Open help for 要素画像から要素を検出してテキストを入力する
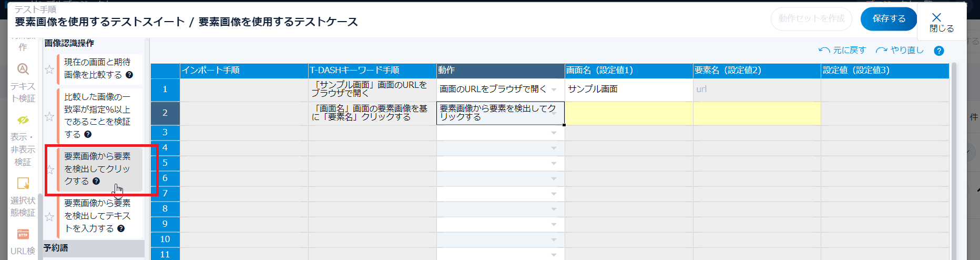Viewport: 980px width, 260px height. tap(121, 228)
